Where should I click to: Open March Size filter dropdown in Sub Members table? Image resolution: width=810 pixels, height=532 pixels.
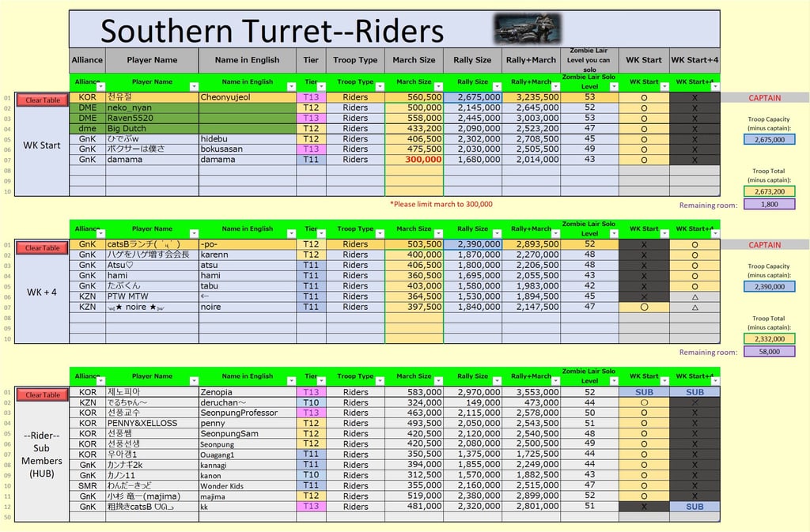click(x=438, y=381)
